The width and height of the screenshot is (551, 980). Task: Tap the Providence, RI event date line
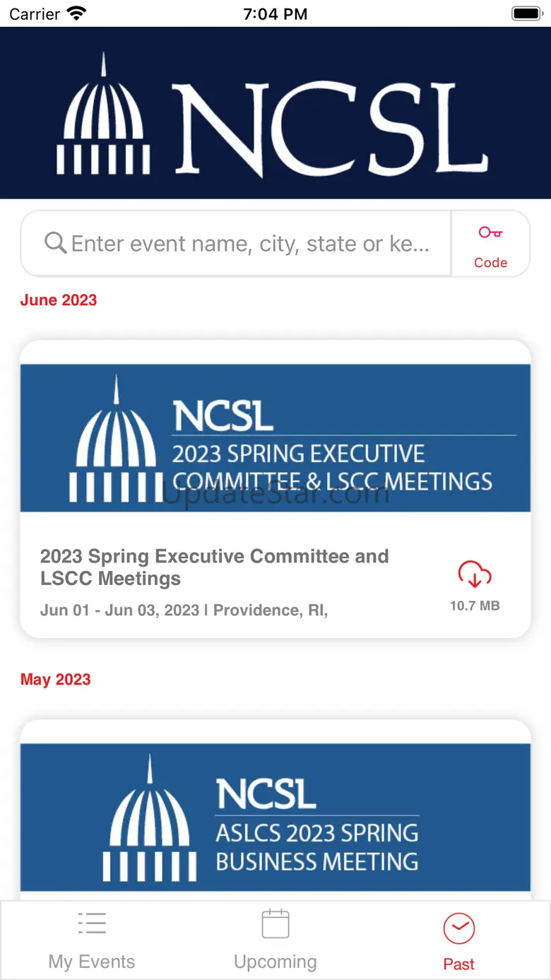(184, 610)
